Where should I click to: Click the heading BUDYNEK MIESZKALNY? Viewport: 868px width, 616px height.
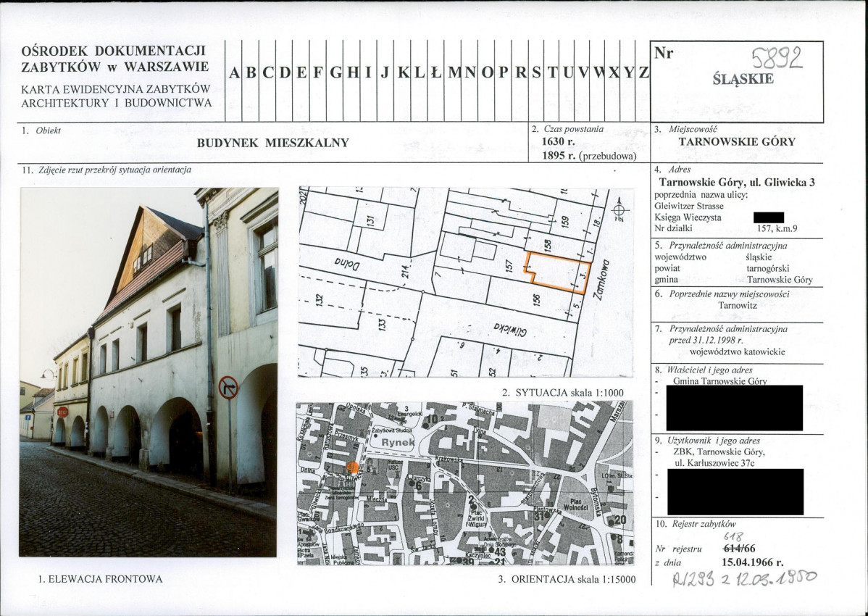click(273, 143)
